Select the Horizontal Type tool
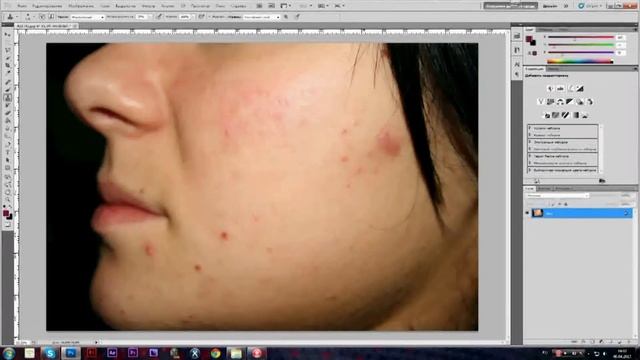Screen dimensions: 640x360 [7, 152]
